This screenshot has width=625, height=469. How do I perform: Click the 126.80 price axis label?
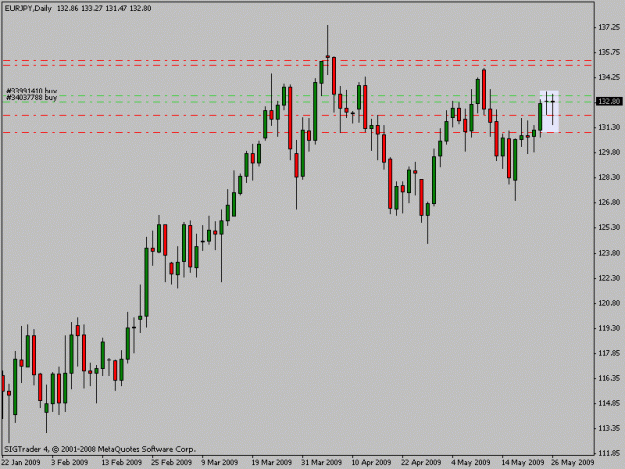pos(609,202)
